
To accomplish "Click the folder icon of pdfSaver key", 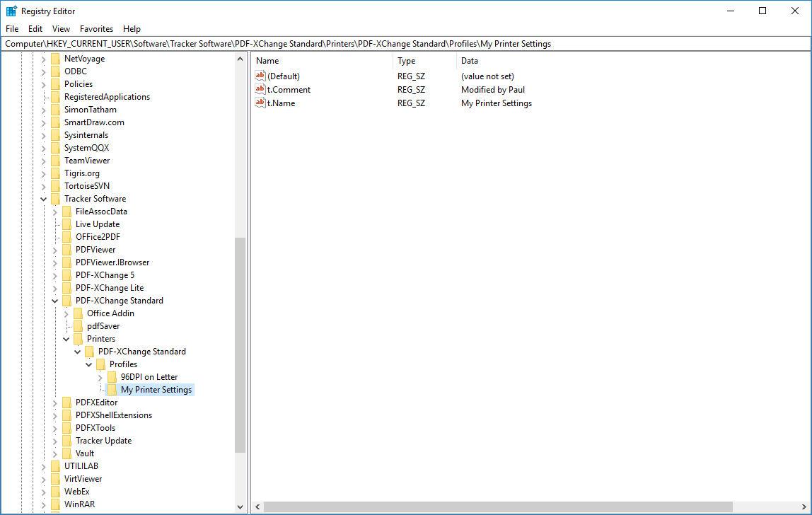I will pos(79,326).
